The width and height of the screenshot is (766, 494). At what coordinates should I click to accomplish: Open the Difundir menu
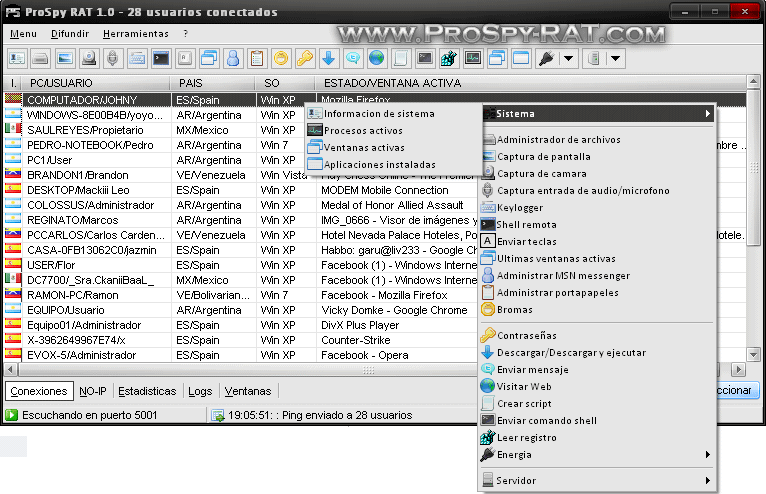pos(70,34)
